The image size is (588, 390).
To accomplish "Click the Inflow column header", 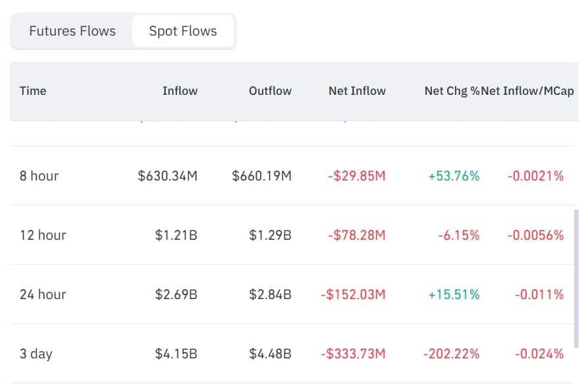I will [x=180, y=91].
